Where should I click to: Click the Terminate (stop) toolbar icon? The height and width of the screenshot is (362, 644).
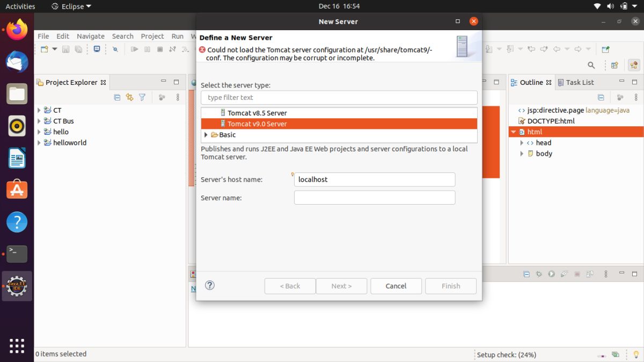coord(160,49)
